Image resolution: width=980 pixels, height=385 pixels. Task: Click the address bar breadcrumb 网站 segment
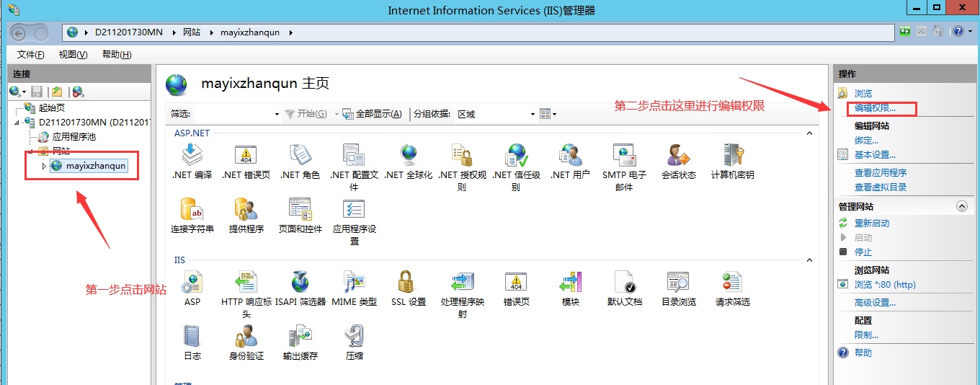point(192,32)
